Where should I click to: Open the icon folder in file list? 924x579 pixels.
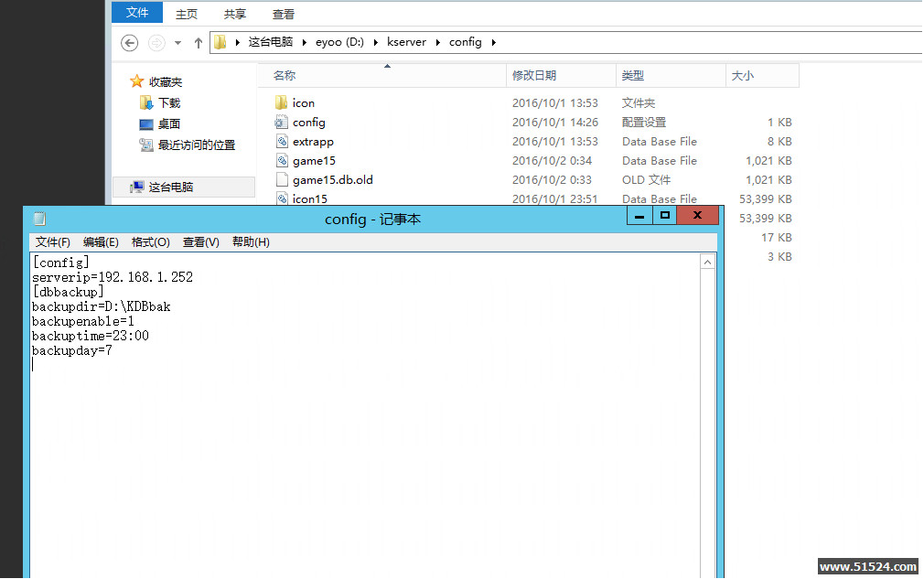(302, 102)
